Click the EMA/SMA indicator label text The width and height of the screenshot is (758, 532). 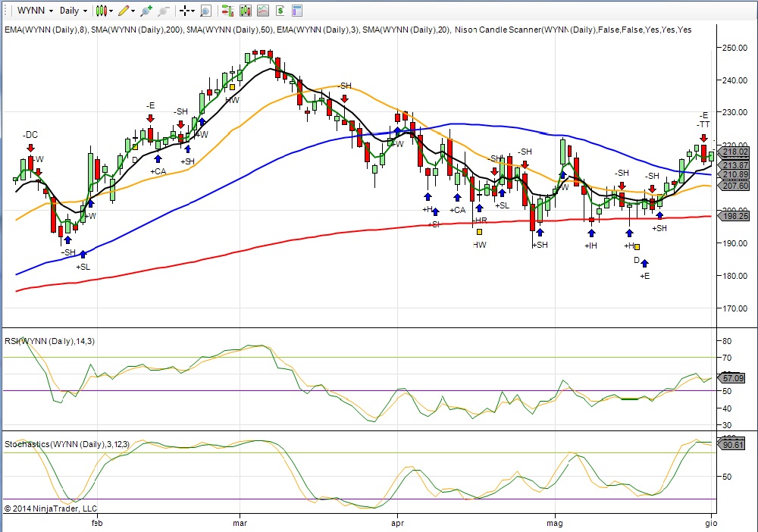348,30
